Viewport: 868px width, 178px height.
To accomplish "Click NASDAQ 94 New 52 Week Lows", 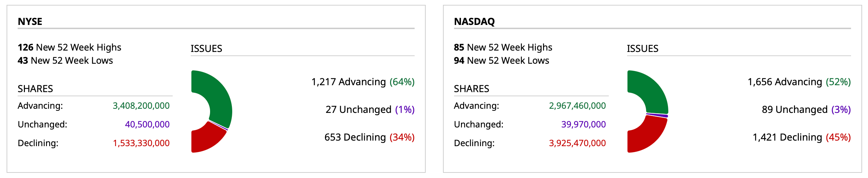I will click(x=501, y=61).
